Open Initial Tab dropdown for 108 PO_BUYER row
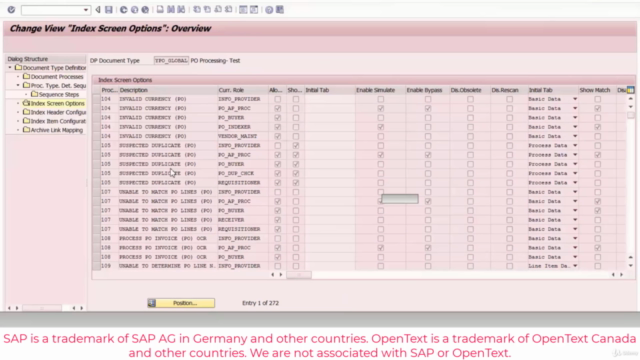This screenshot has width=640, height=360. pos(575,257)
